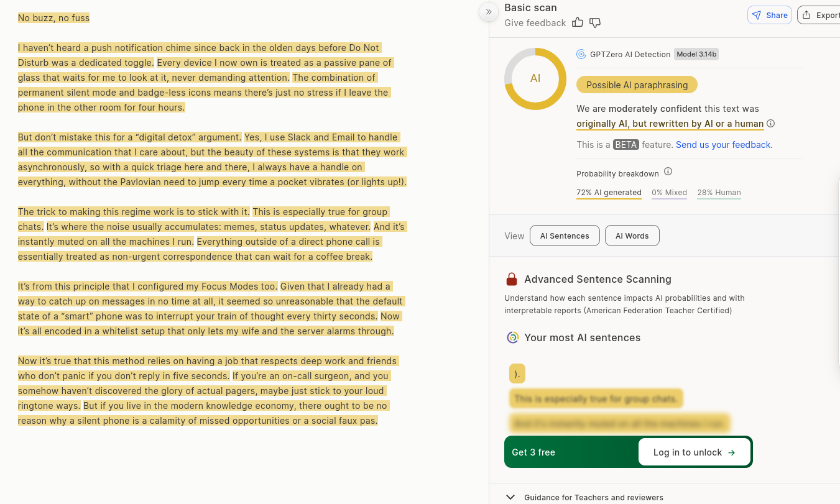Toggle AI Words view
Image resolution: width=840 pixels, height=504 pixels.
pos(632,236)
